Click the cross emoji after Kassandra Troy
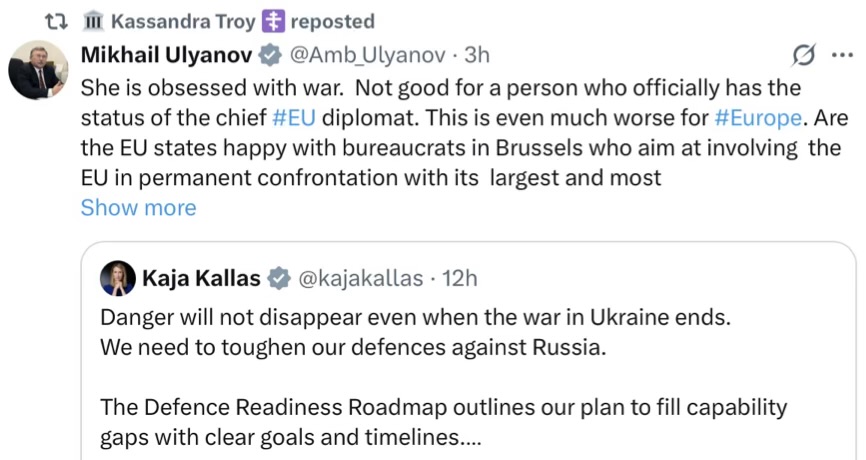Screen dimensions: 866x460 point(273,21)
